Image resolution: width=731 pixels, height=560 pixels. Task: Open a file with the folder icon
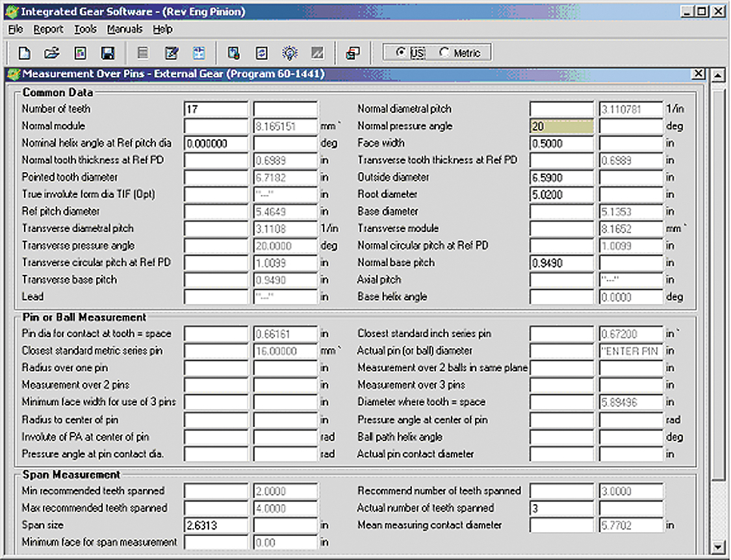[52, 53]
